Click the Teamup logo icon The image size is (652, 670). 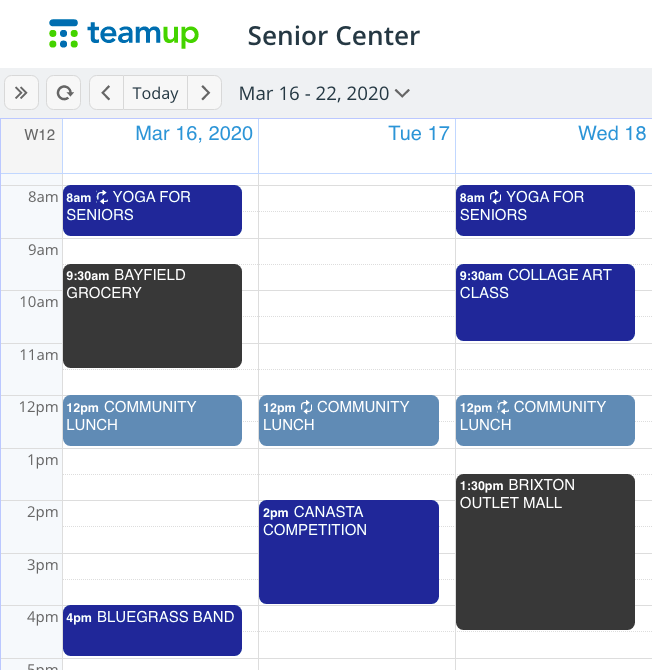tap(63, 34)
